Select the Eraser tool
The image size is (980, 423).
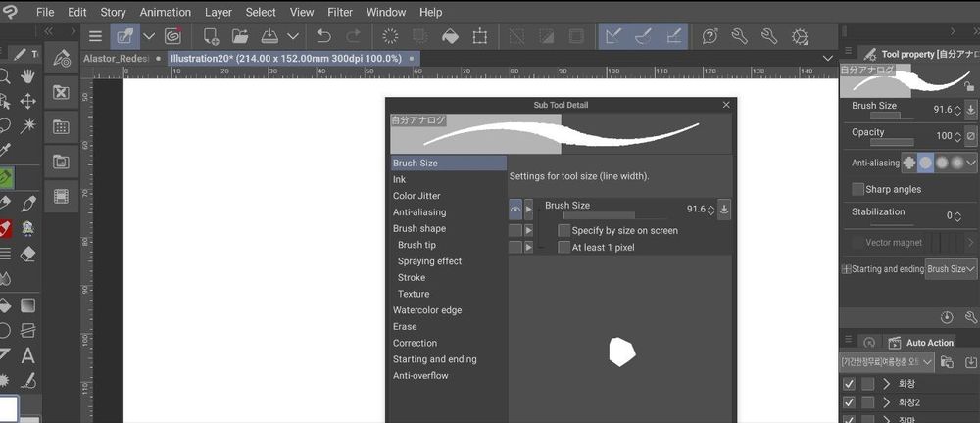coord(27,254)
